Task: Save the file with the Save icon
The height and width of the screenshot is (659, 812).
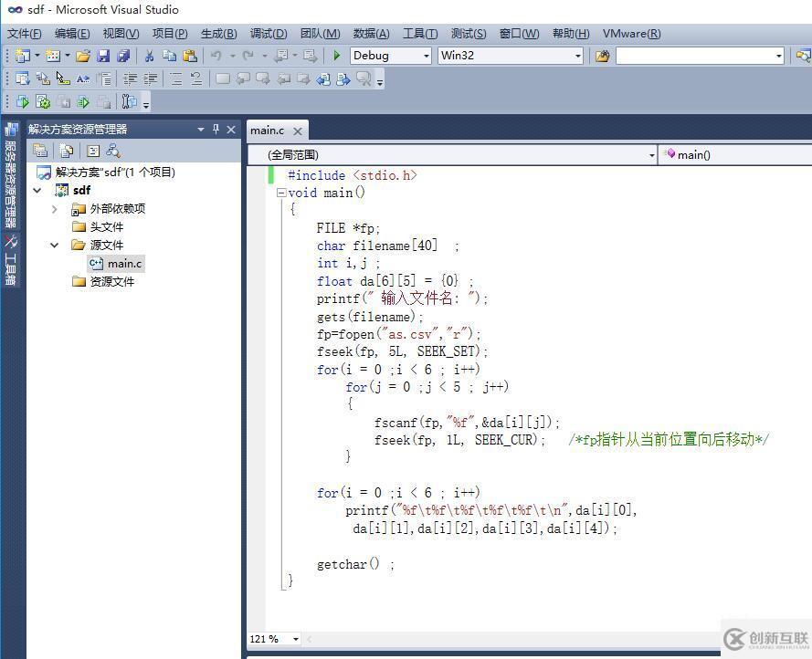Action: click(x=103, y=56)
